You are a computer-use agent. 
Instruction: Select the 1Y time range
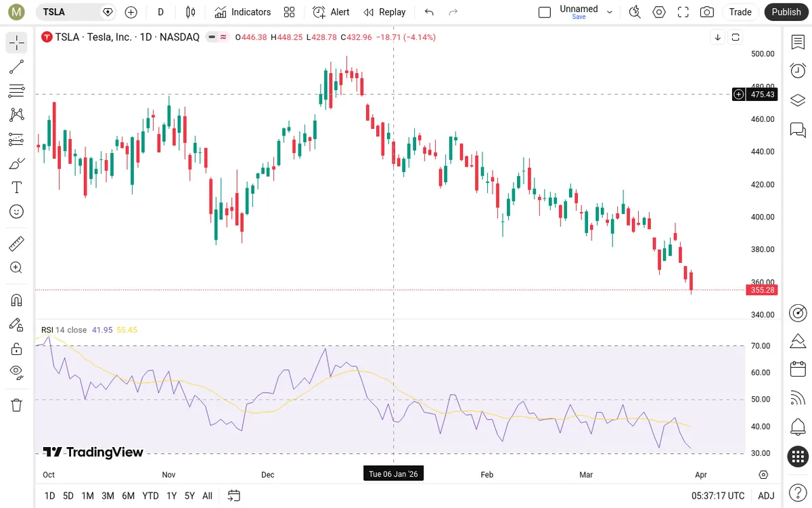172,496
